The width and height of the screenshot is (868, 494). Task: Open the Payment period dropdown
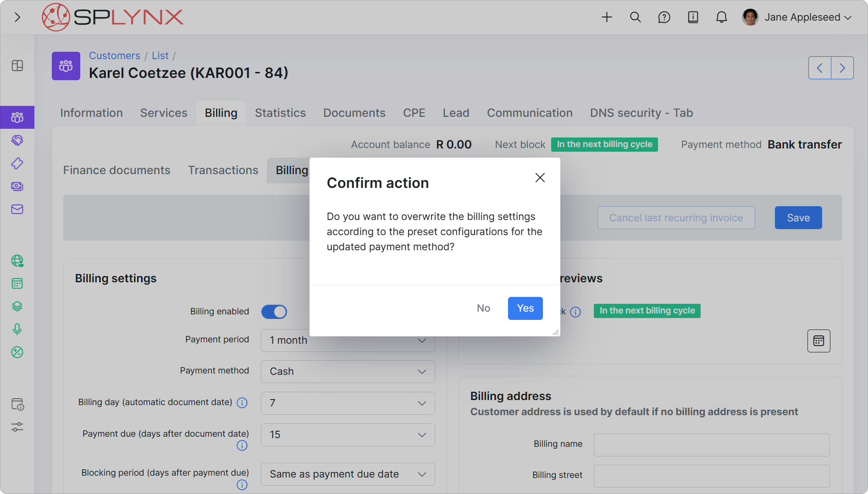(348, 340)
